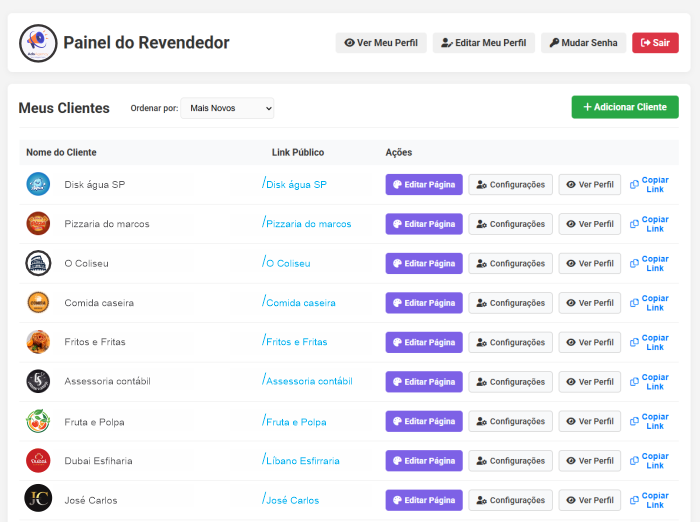The width and height of the screenshot is (700, 522).
Task: Click Pizzaria do marcos avatar
Action: click(38, 223)
